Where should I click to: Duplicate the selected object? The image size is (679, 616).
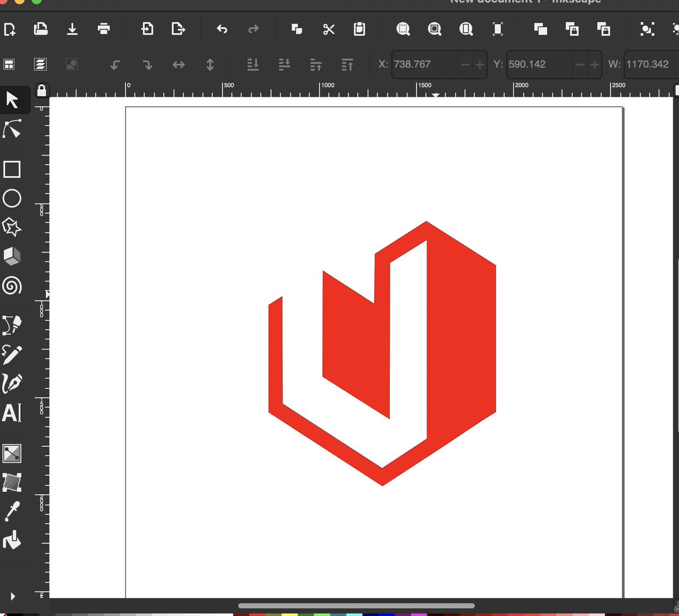click(540, 29)
